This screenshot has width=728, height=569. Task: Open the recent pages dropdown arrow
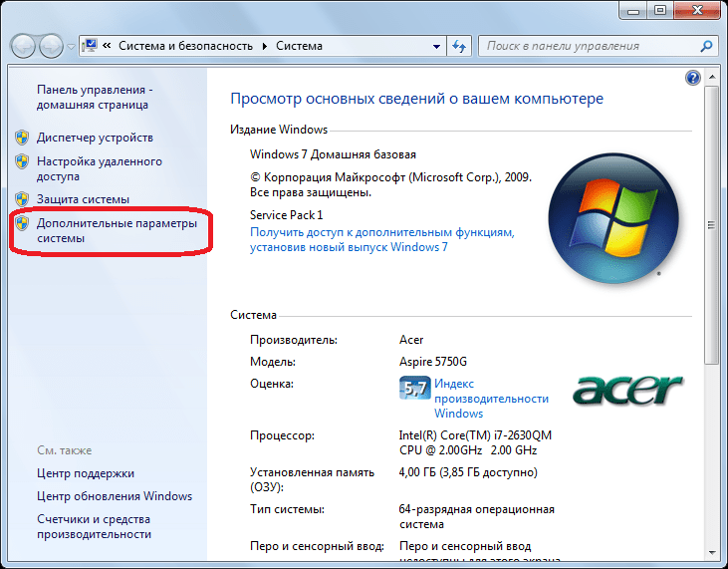(71, 47)
